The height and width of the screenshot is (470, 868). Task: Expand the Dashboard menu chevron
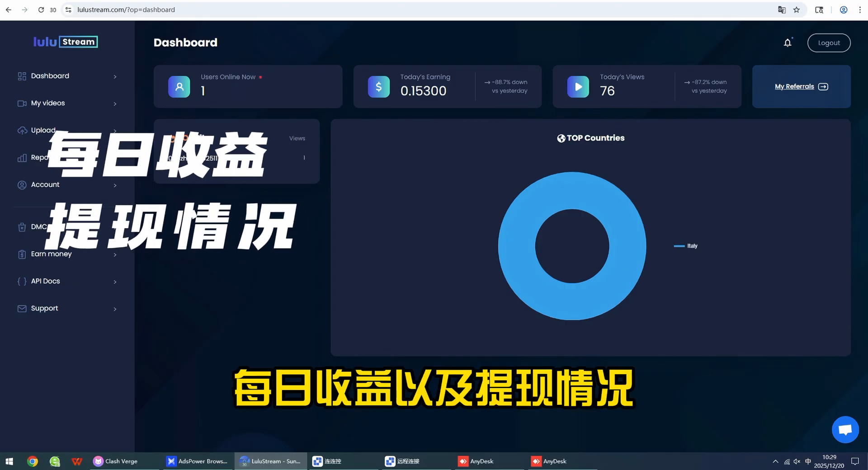click(115, 77)
